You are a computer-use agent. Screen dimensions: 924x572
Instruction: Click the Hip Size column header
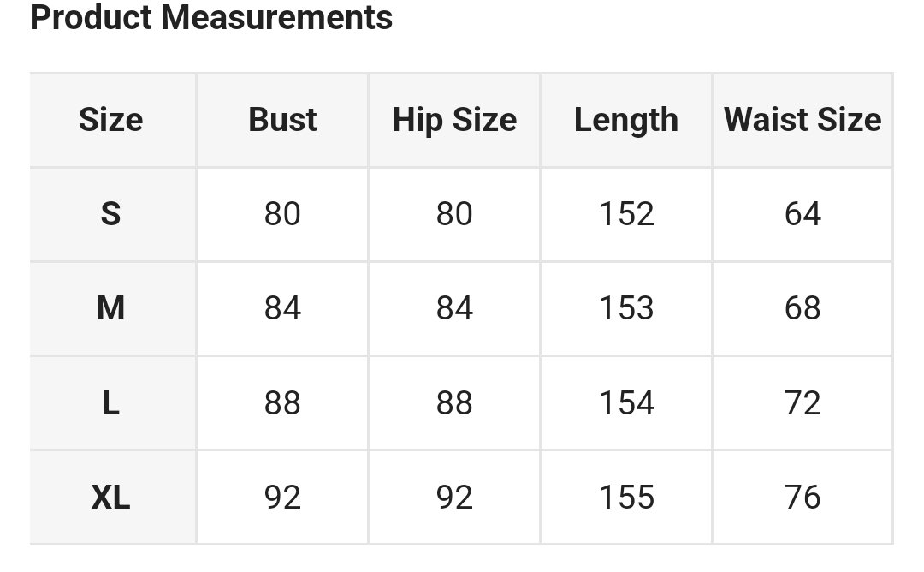[x=454, y=120]
